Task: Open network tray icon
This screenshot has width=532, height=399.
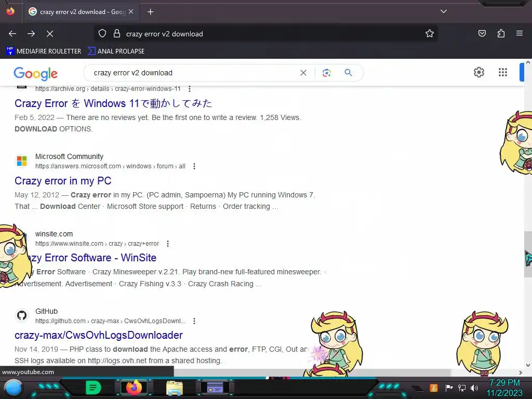Action: tap(462, 388)
